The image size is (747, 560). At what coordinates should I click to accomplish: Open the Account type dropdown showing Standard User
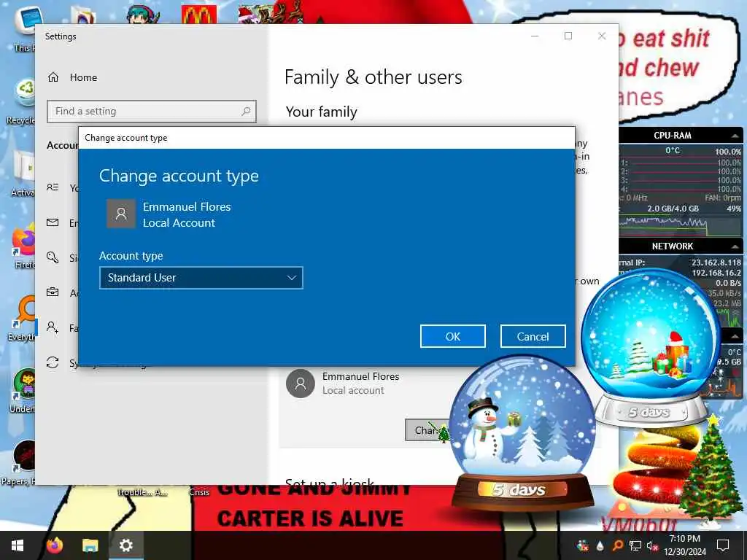pos(201,278)
